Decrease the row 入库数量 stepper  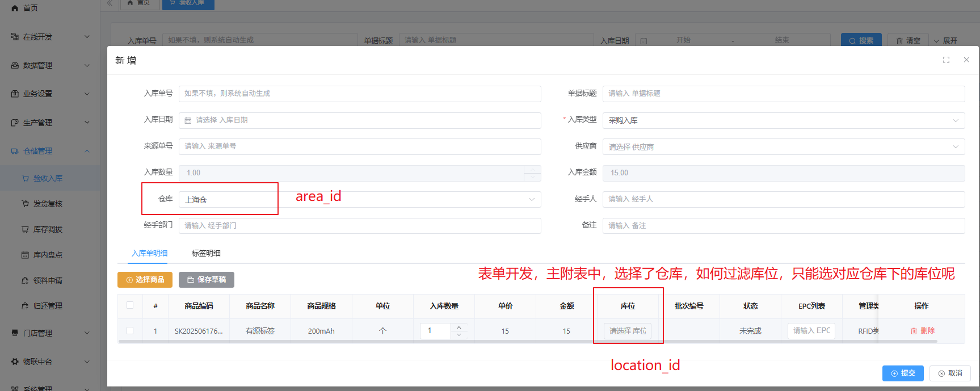(x=459, y=335)
